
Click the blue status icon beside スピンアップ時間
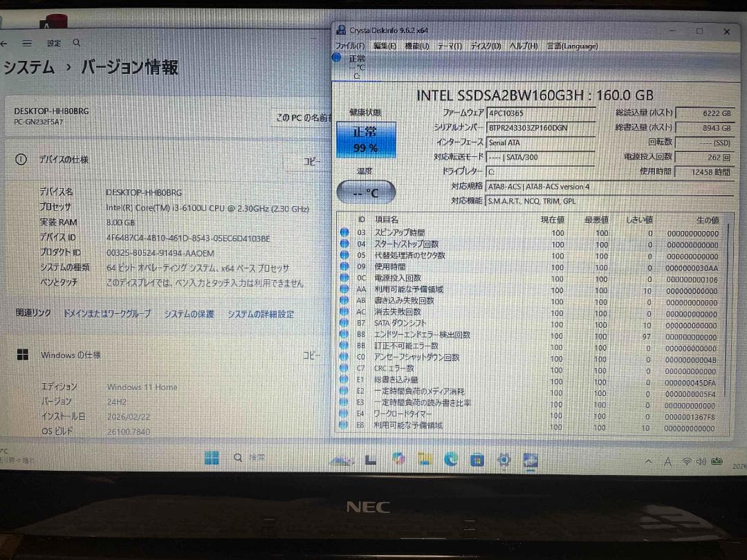344,232
